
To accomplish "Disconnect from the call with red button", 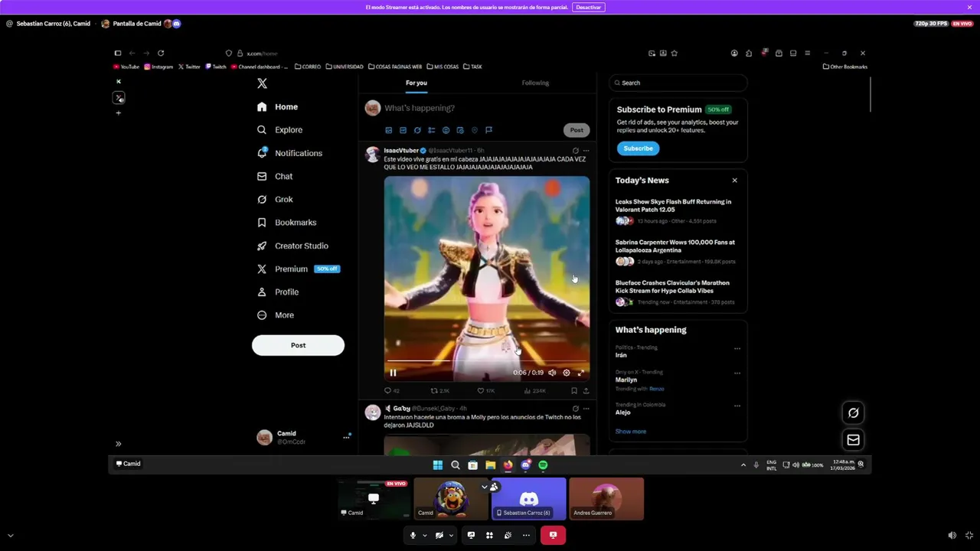I will coord(553,536).
